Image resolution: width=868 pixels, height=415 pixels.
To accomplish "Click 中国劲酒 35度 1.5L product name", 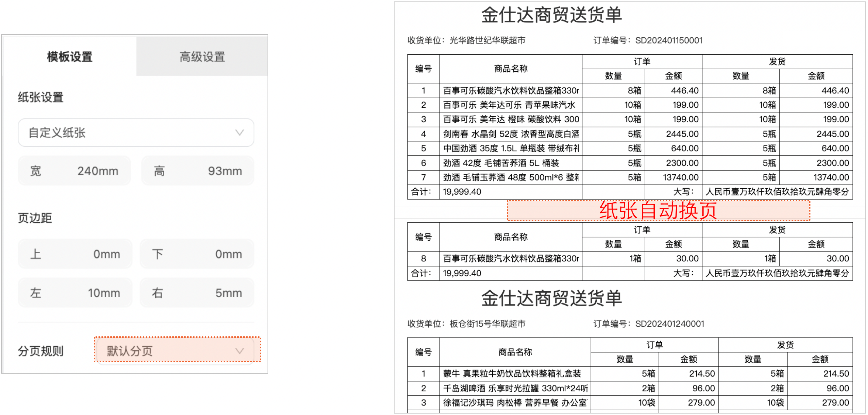I will (x=511, y=148).
